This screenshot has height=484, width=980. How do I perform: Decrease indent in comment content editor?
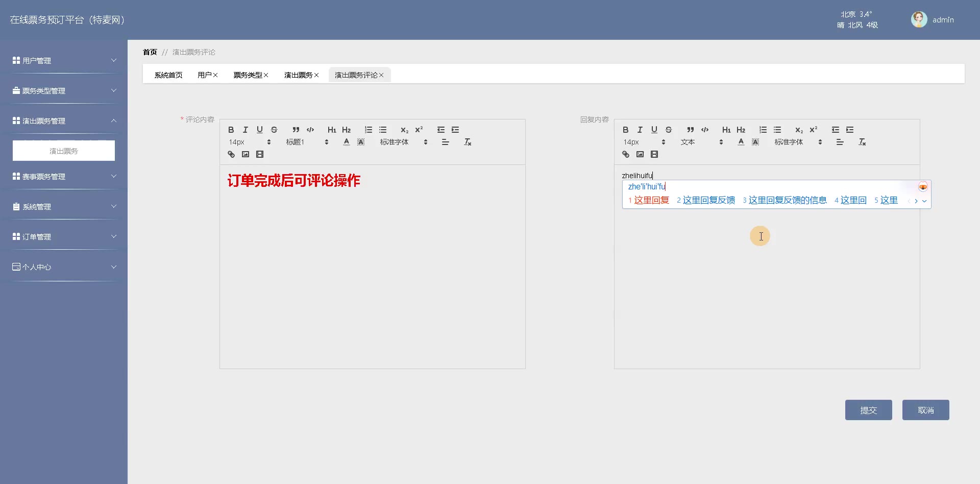[x=441, y=130]
